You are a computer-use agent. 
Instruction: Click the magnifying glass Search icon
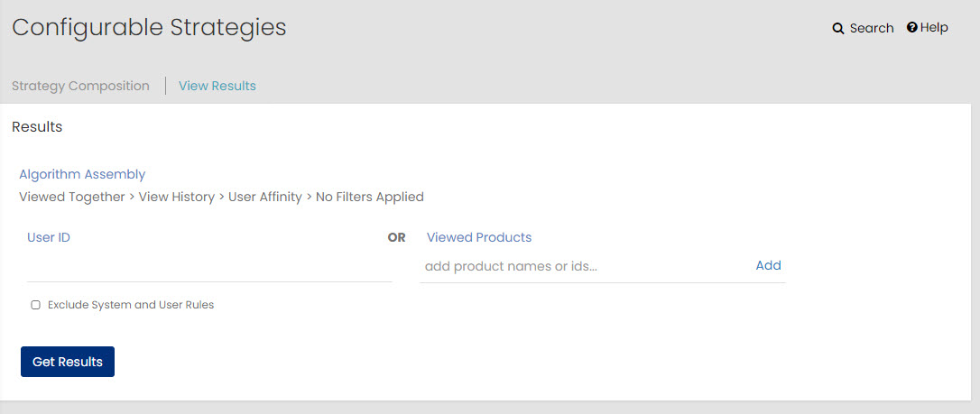(x=838, y=29)
